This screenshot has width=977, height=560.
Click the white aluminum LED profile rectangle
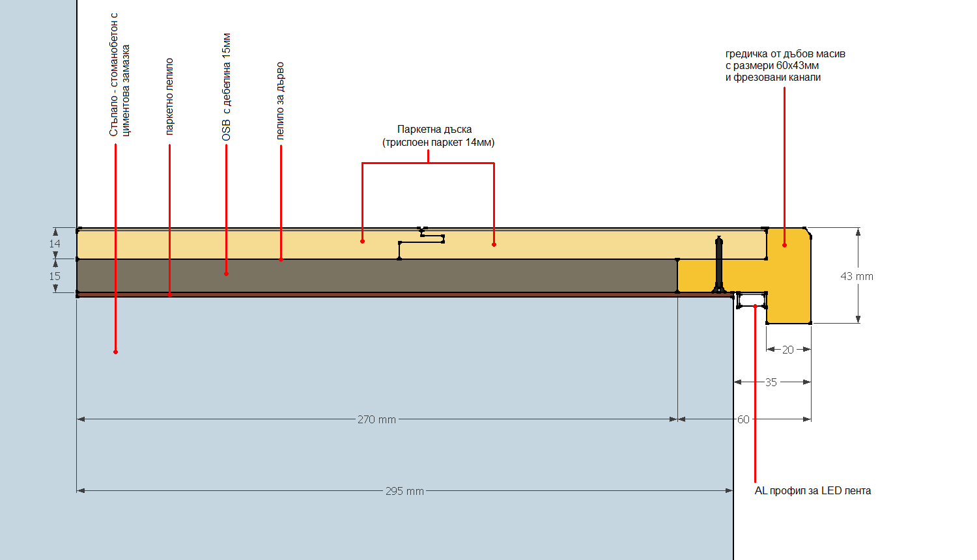(752, 300)
